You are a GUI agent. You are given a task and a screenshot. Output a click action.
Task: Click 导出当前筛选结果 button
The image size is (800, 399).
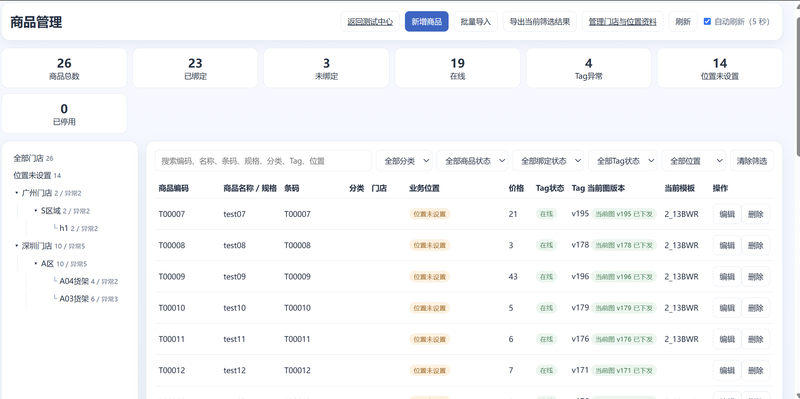coord(540,21)
